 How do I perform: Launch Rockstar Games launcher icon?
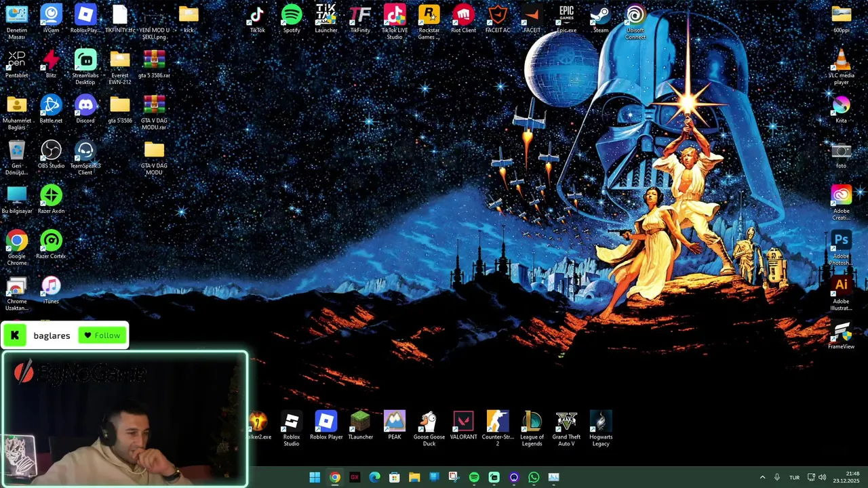429,21
